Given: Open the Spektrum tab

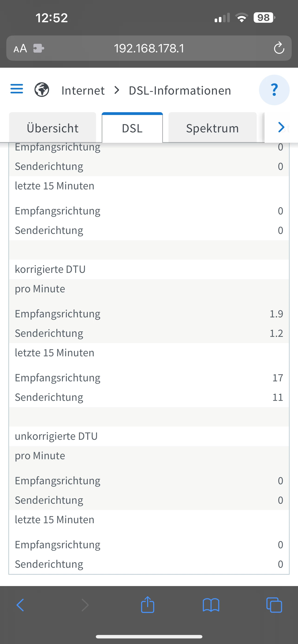Looking at the screenshot, I should [212, 128].
